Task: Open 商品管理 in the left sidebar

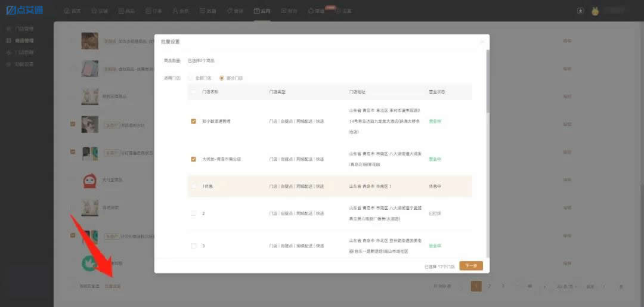Action: pyautogui.click(x=21, y=41)
